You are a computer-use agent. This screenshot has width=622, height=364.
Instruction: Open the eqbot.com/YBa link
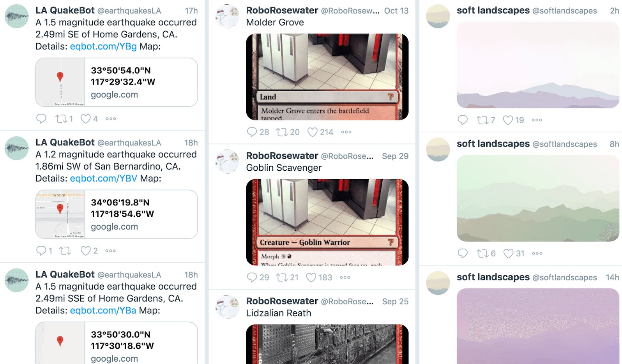pos(103,311)
